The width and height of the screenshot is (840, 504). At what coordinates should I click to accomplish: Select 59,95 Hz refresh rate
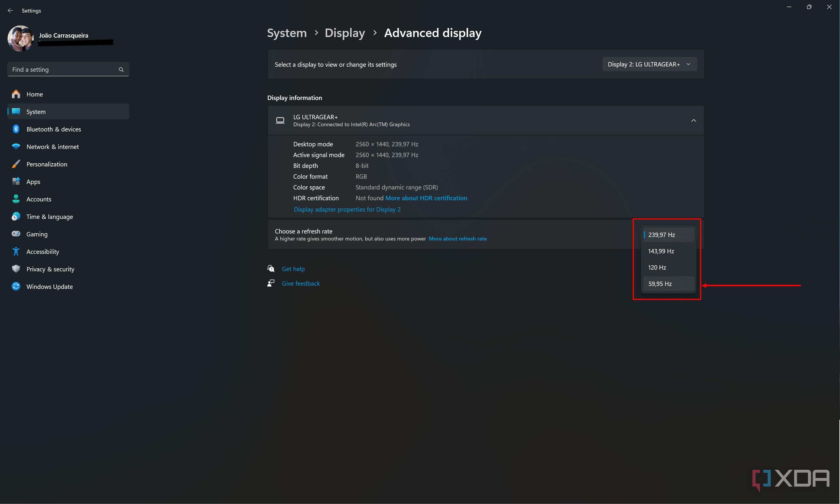coord(669,284)
